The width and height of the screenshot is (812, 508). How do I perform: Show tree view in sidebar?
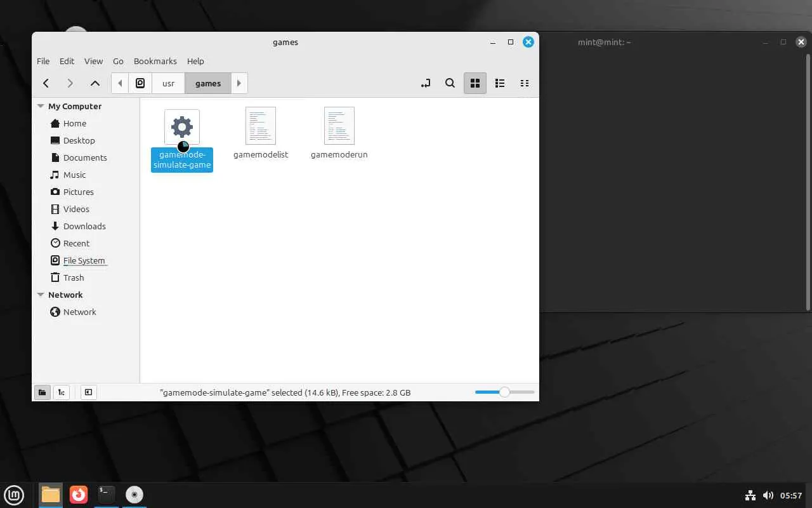(61, 392)
